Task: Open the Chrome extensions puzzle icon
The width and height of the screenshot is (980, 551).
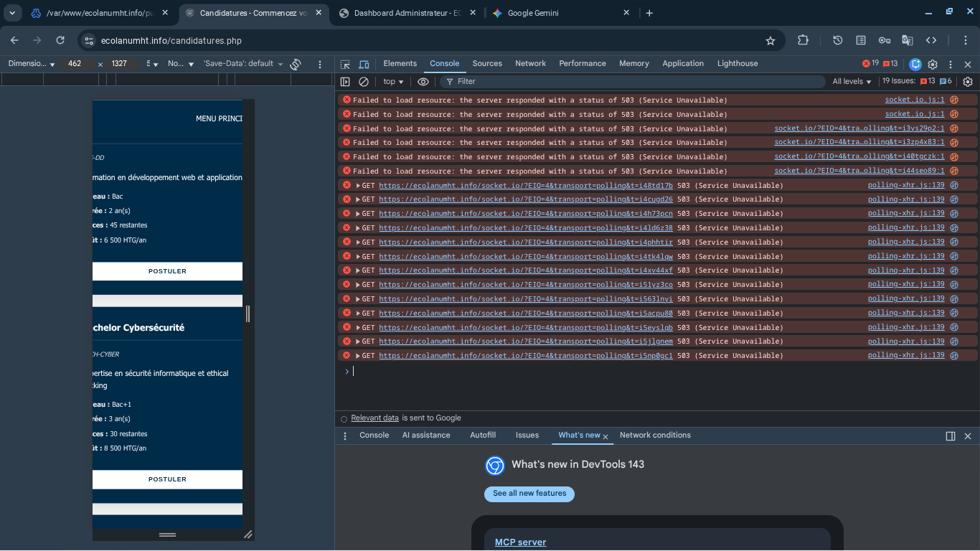Action: tap(803, 41)
